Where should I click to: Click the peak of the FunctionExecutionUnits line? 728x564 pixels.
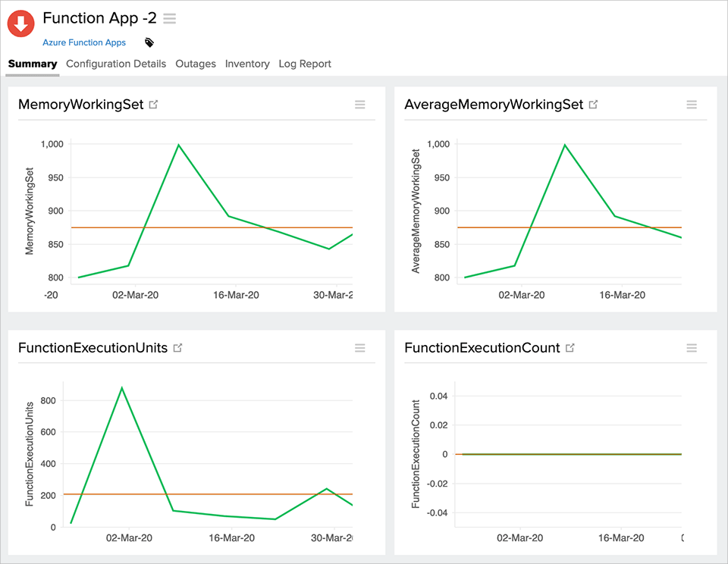[x=121, y=387]
